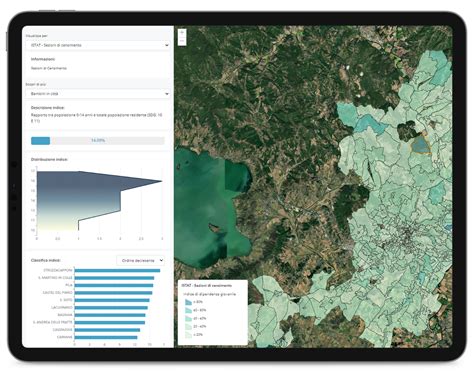The image size is (474, 374).
Task: Click the third legend color swatch
Action: point(188,318)
